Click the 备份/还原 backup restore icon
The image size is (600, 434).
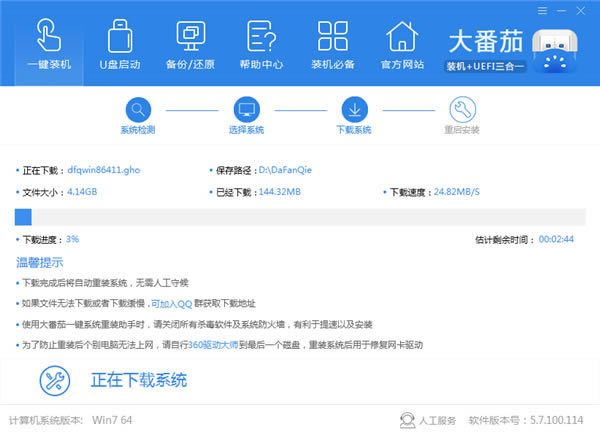coord(190,43)
